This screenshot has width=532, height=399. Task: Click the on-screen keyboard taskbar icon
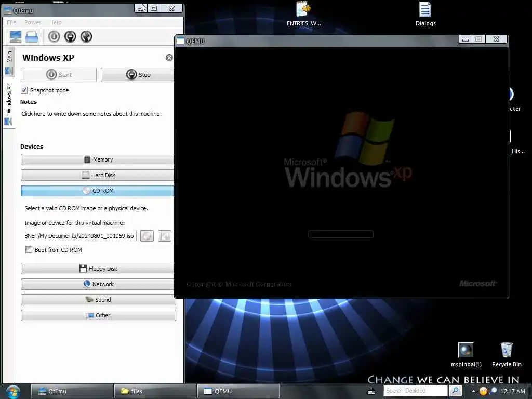click(x=371, y=392)
